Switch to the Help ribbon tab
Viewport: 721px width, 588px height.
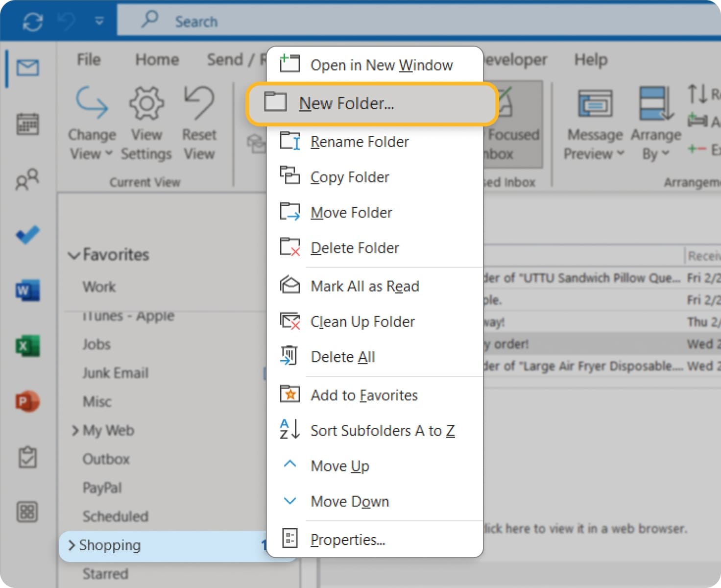[591, 59]
